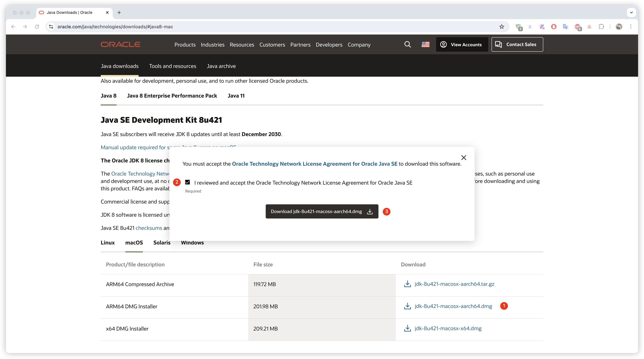This screenshot has height=359, width=644.
Task: Open the browser Extensions puzzle icon
Action: point(601,27)
